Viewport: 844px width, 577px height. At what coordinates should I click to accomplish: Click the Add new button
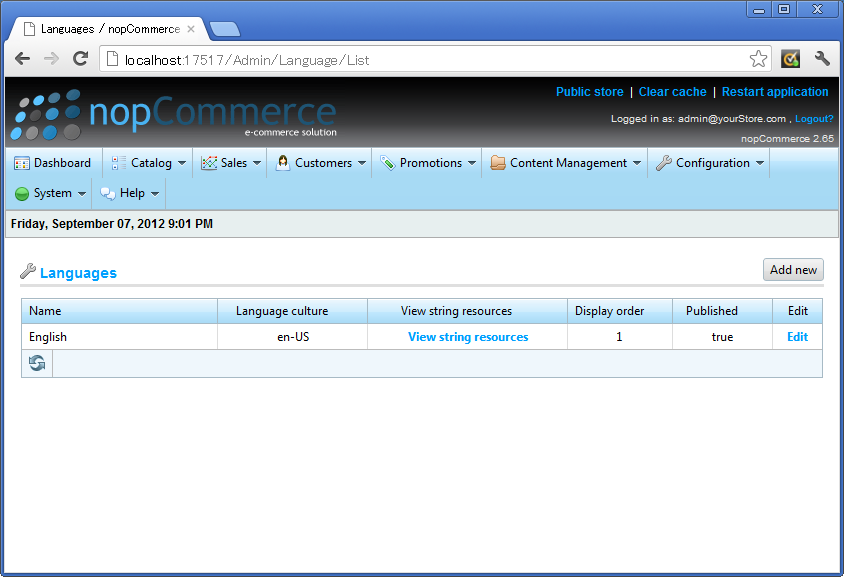click(x=793, y=270)
